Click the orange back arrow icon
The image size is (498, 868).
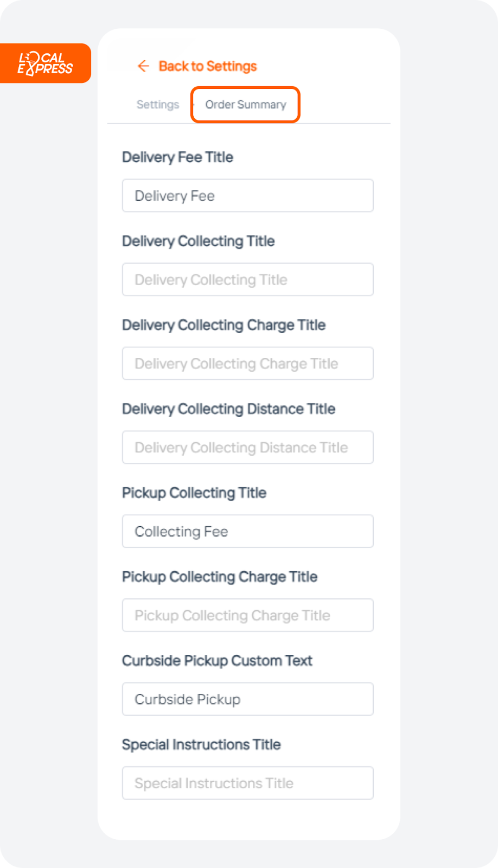coord(143,66)
